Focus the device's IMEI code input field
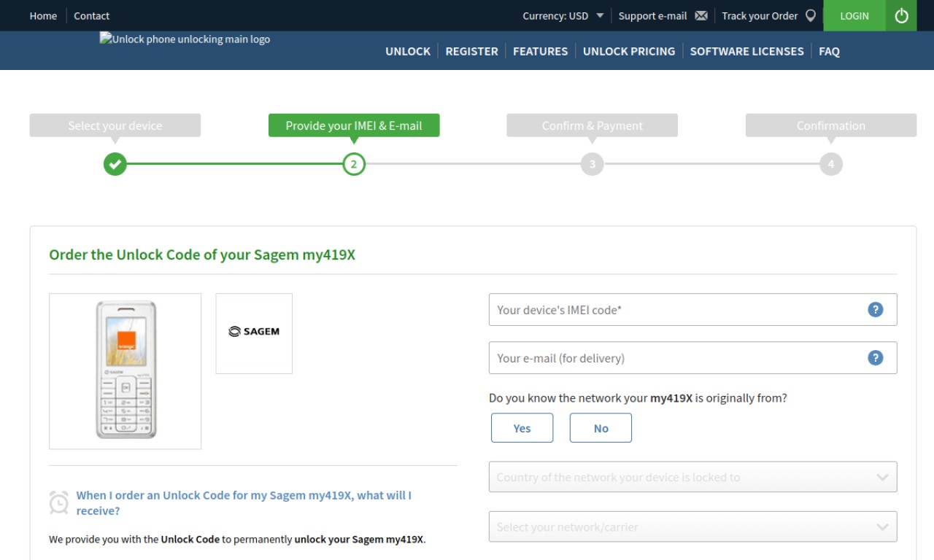This screenshot has width=934, height=560. [692, 310]
